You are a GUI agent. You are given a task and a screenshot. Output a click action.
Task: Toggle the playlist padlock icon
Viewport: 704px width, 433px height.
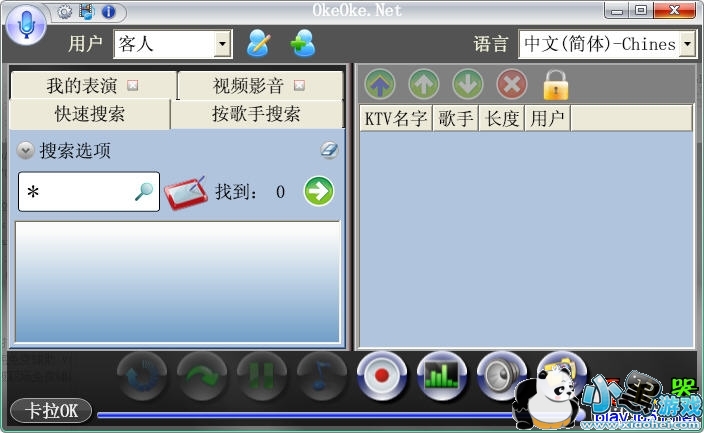(x=555, y=84)
